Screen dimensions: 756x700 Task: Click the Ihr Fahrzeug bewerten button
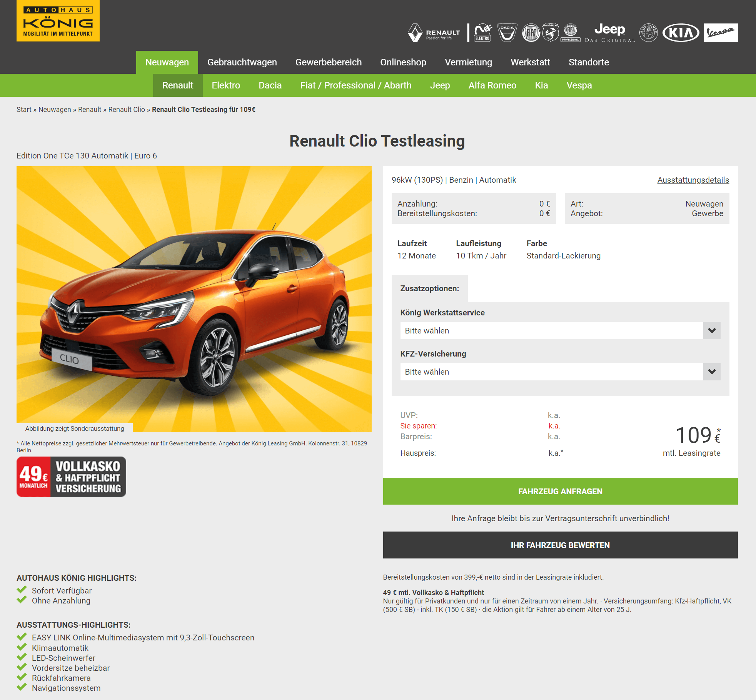tap(560, 545)
